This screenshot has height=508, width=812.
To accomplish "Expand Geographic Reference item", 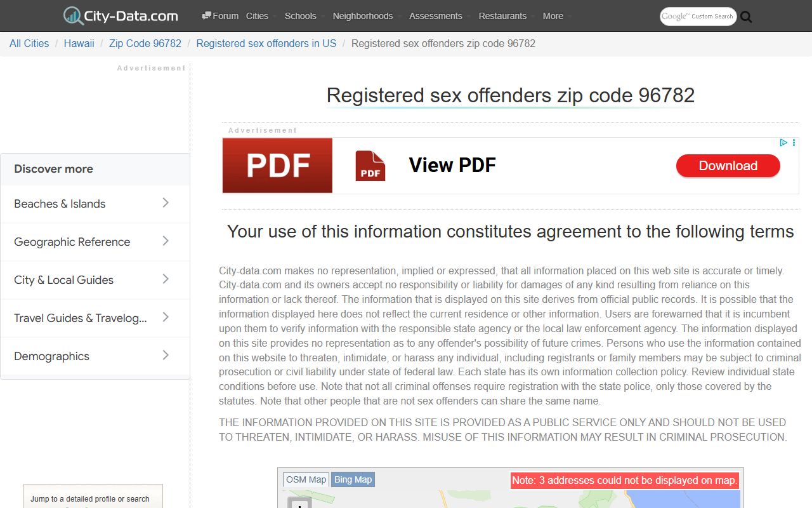I will pos(95,242).
